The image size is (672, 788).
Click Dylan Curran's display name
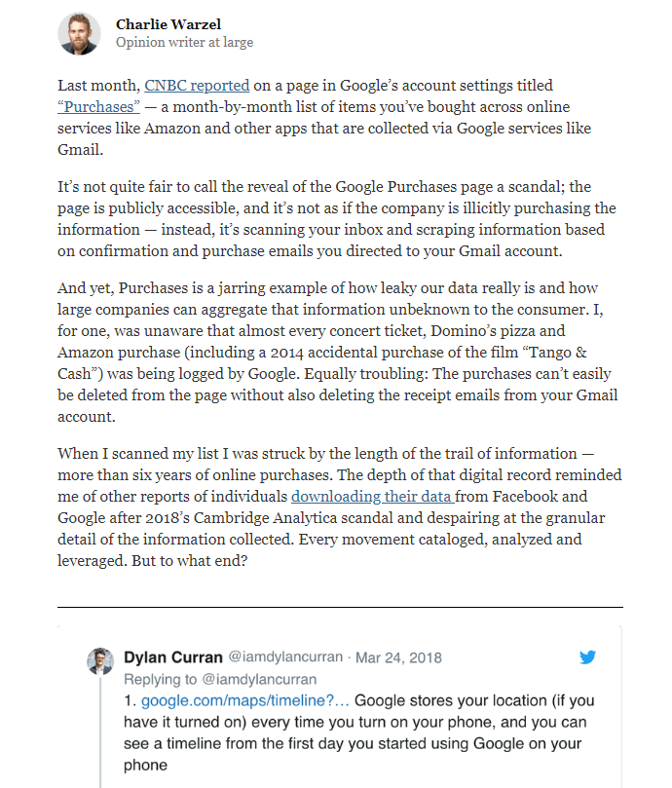[173, 657]
